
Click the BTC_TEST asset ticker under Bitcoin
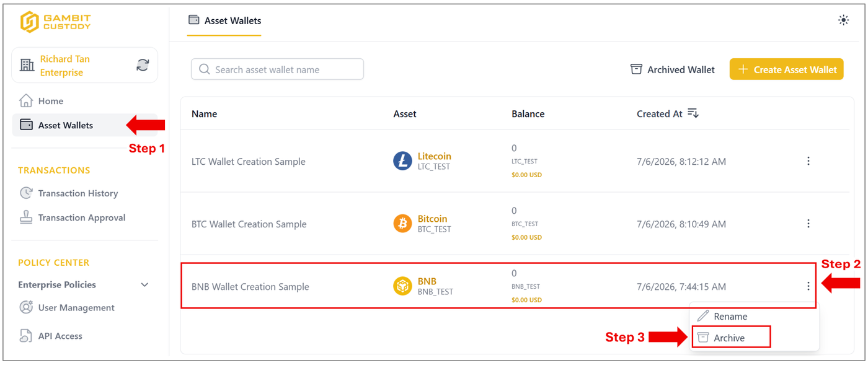pos(434,230)
